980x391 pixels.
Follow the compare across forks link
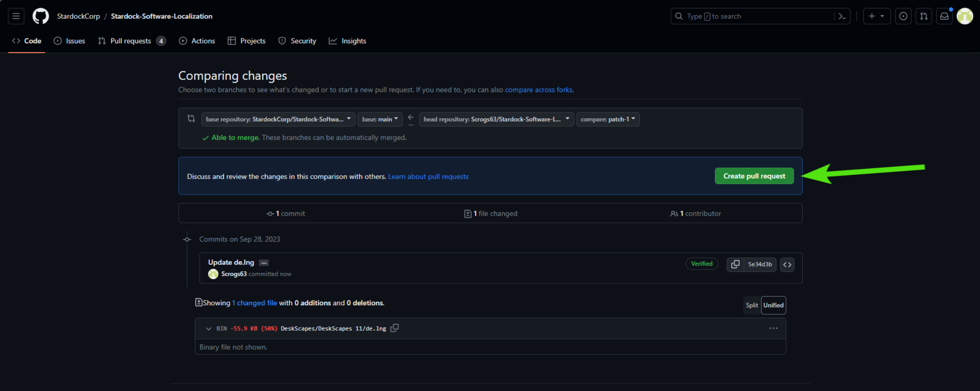coord(539,90)
